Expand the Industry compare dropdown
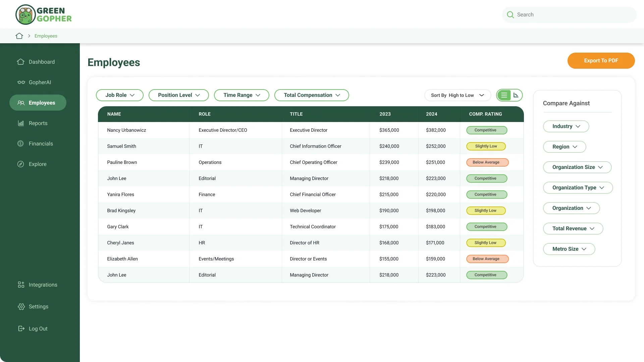 click(566, 126)
